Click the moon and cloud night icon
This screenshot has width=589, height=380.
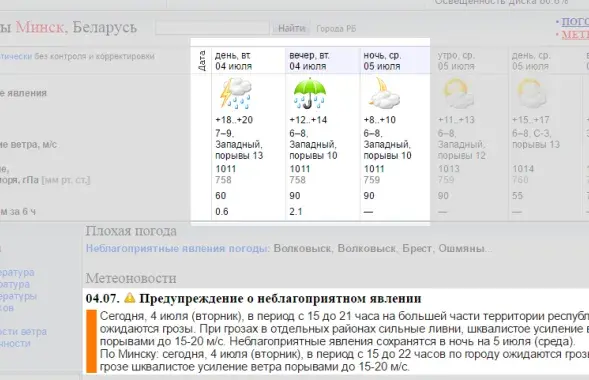click(384, 93)
